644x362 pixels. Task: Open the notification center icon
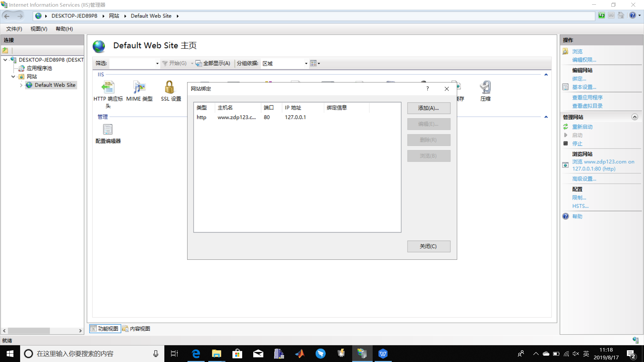[631, 354]
